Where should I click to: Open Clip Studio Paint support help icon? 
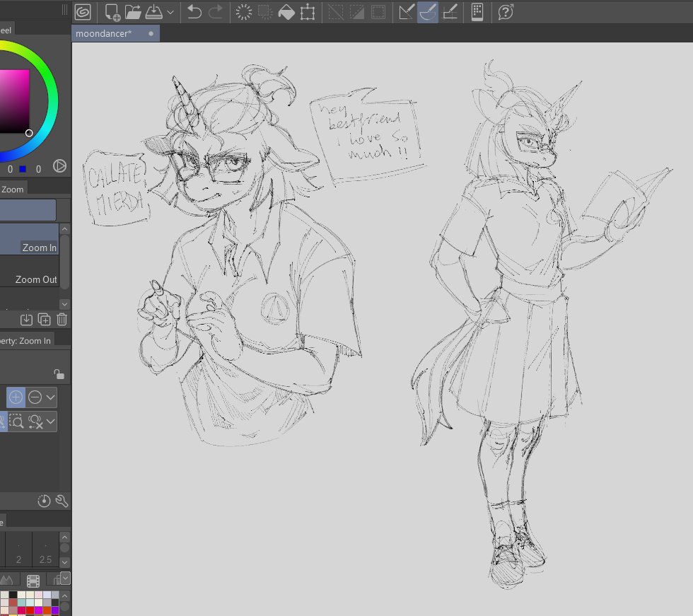click(x=506, y=12)
